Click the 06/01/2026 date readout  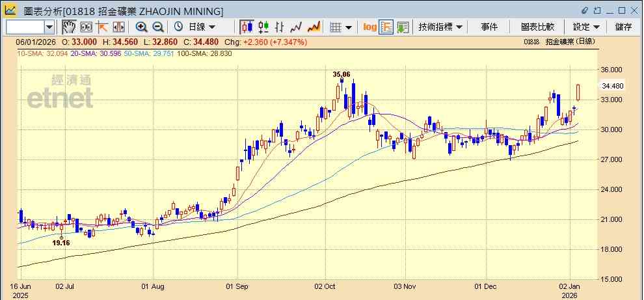[x=37, y=42]
